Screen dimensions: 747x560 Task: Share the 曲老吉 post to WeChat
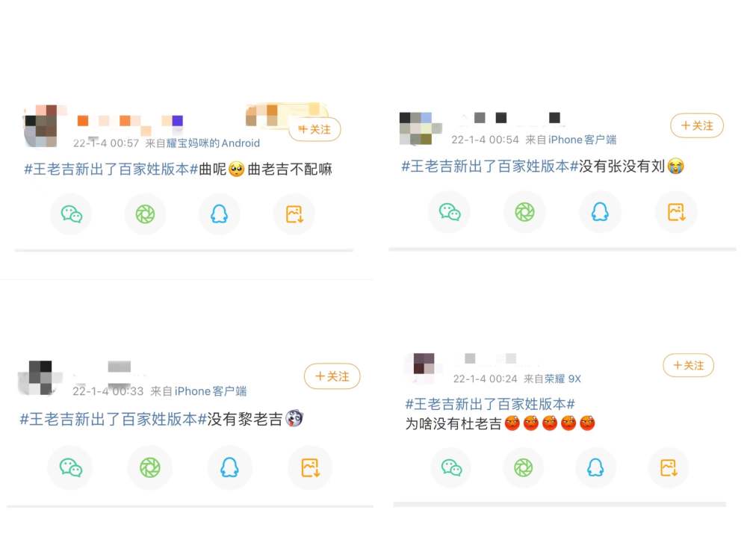pyautogui.click(x=71, y=214)
